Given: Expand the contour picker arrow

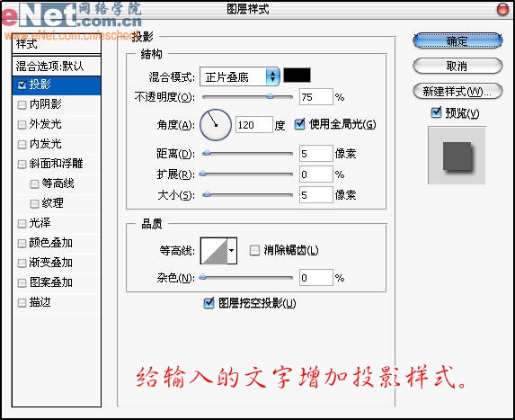Looking at the screenshot, I should 232,251.
